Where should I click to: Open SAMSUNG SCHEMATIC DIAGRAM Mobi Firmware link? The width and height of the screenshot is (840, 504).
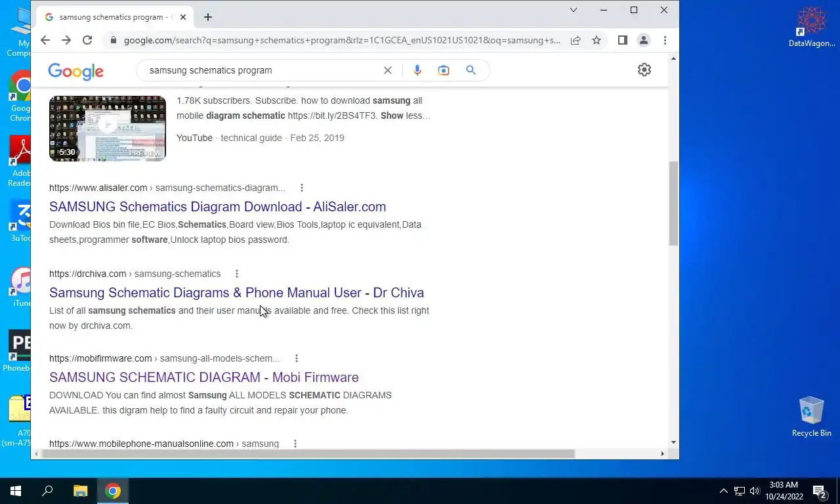pyautogui.click(x=203, y=377)
